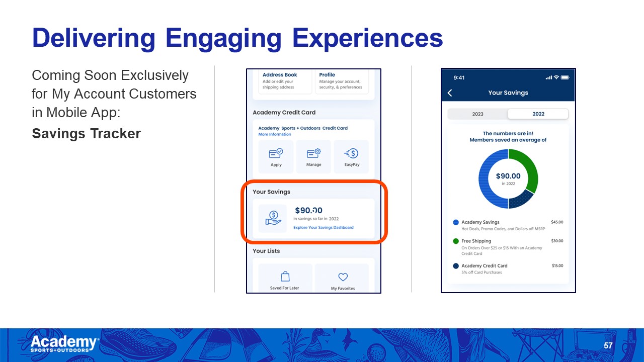Click the Academy Credit Card section heading
644x362 pixels.
pos(284,113)
